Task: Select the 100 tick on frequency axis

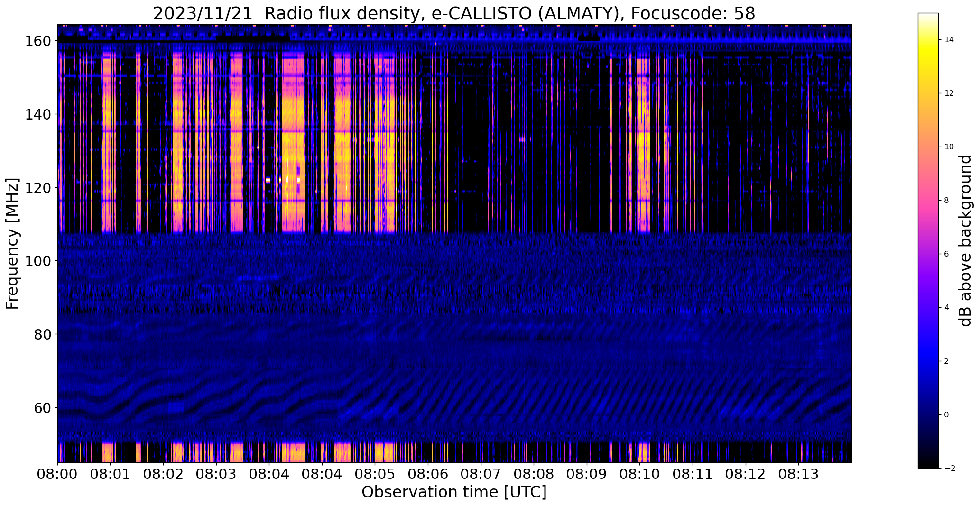Action: pyautogui.click(x=38, y=261)
